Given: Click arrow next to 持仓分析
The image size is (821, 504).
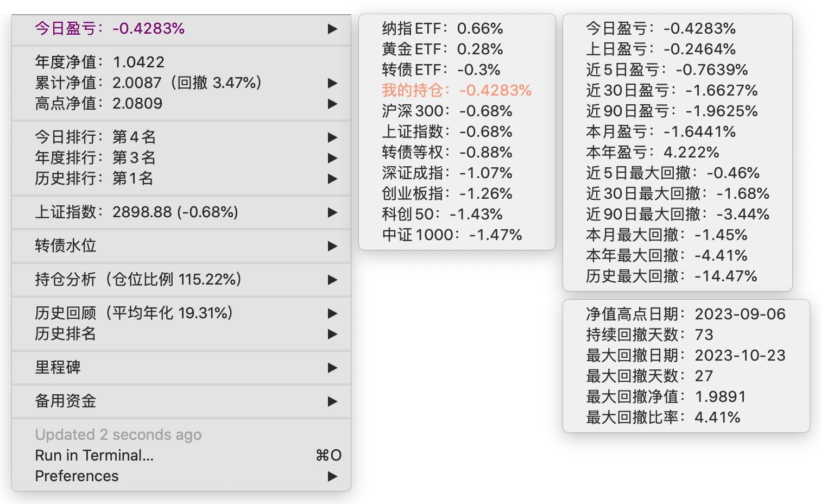Looking at the screenshot, I should [x=332, y=280].
